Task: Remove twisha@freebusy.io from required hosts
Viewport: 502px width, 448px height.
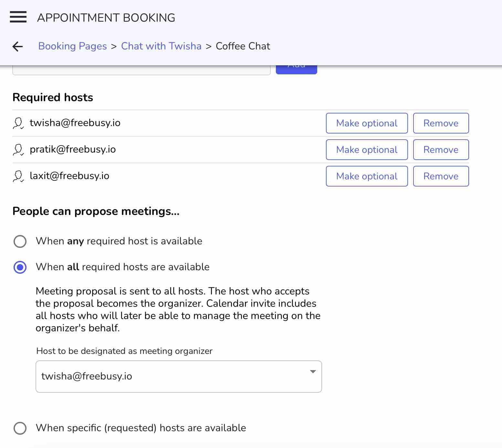Action: (441, 123)
